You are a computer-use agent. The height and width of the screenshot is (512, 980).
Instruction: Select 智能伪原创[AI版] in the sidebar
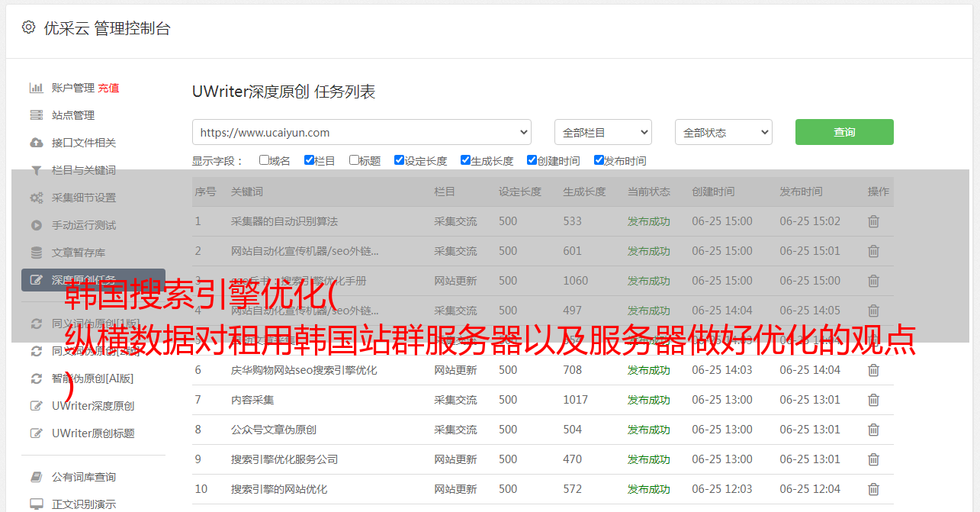92,378
